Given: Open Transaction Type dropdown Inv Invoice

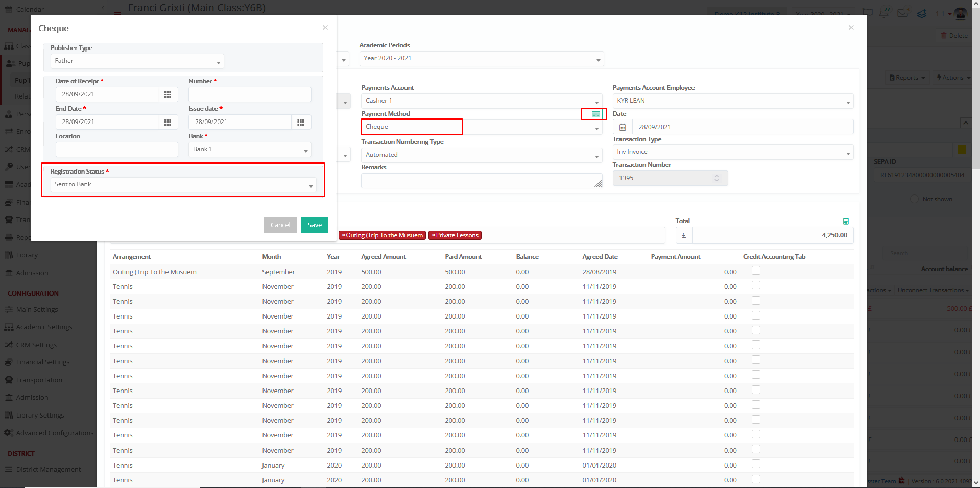Looking at the screenshot, I should click(x=733, y=152).
